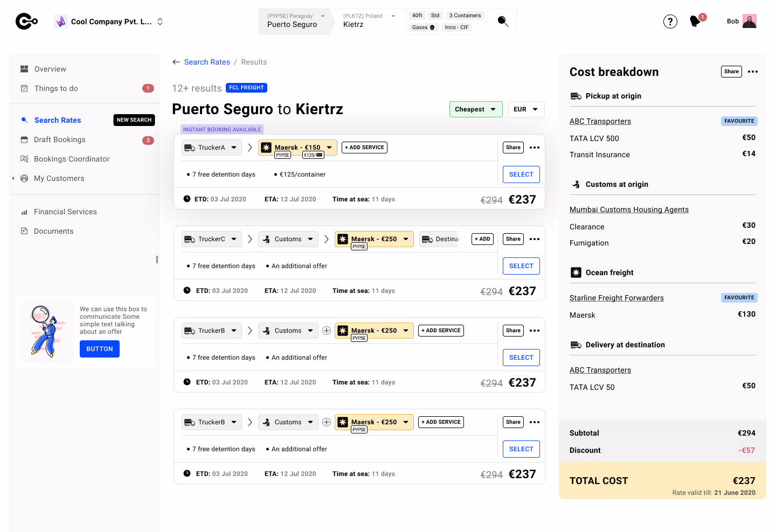Screen dimensions: 776x532
Task: Open Overview in the sidebar
Action: 50,69
